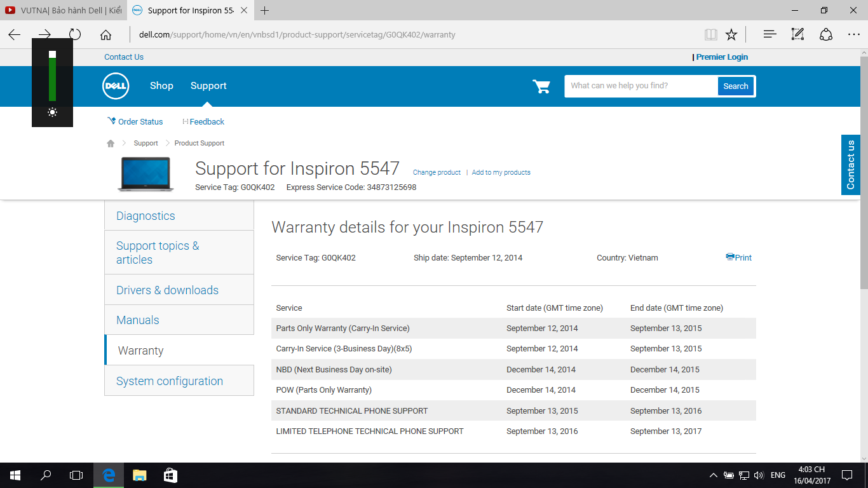Image resolution: width=868 pixels, height=488 pixels.
Task: Click the Parts Only Warranty (Carry-In Service) row
Action: 513,329
